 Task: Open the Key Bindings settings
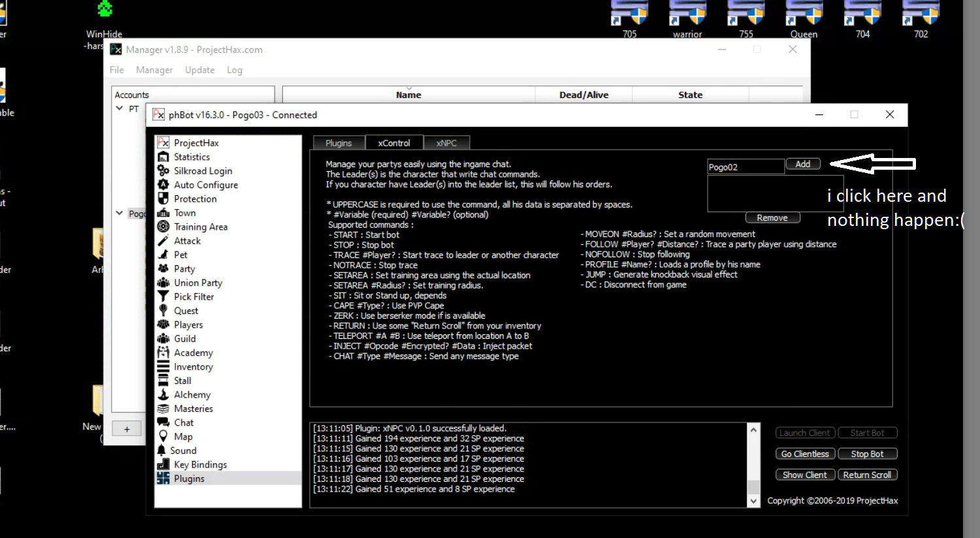(x=200, y=464)
